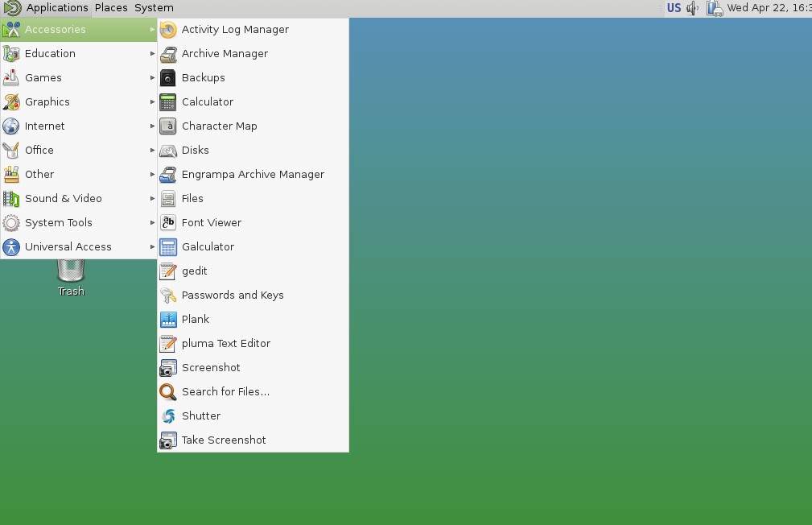The height and width of the screenshot is (525, 812).
Task: Open the System menu
Action: (154, 8)
